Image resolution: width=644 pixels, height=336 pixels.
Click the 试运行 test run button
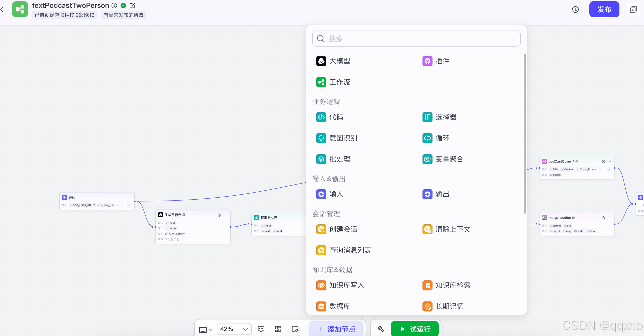(x=415, y=329)
